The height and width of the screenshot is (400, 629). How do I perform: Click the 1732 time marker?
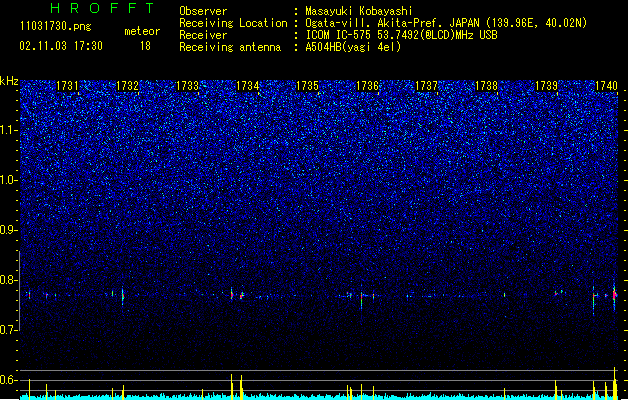click(128, 86)
